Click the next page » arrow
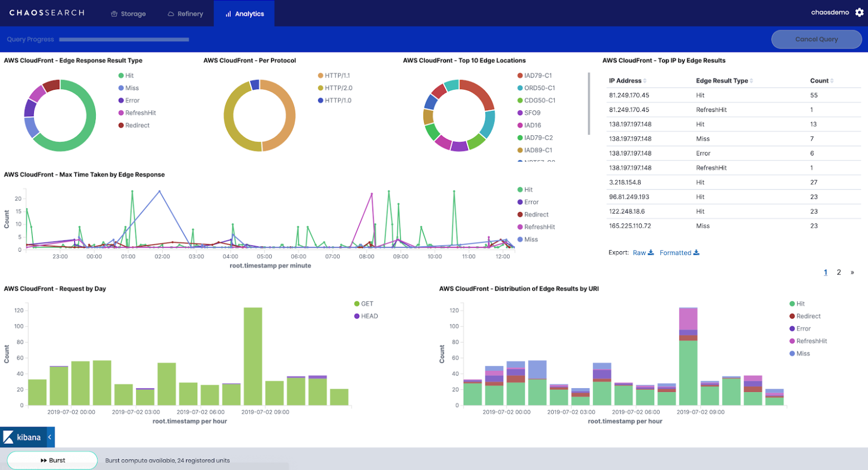The height and width of the screenshot is (470, 868). click(852, 272)
